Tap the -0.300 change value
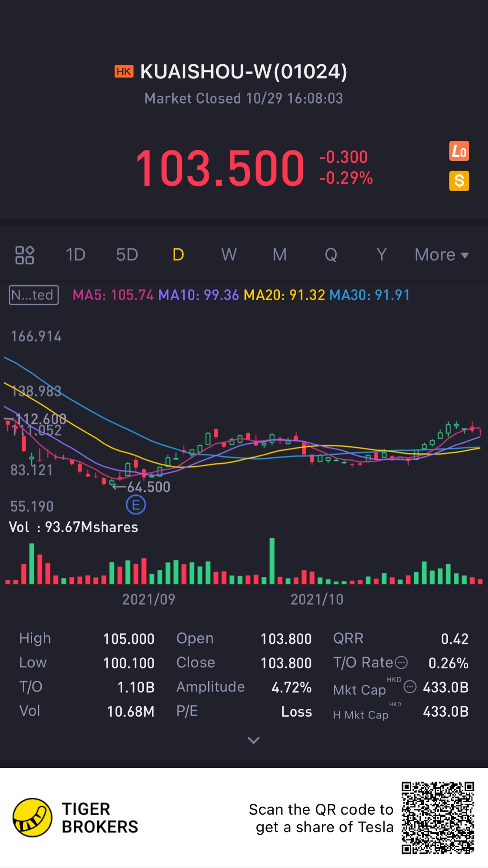This screenshot has width=488, height=868. tap(343, 157)
